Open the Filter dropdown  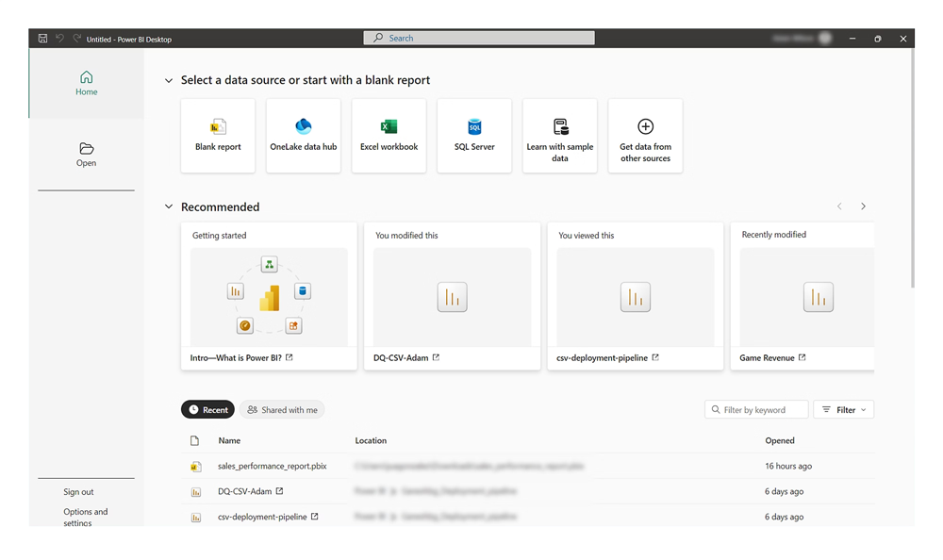(843, 410)
